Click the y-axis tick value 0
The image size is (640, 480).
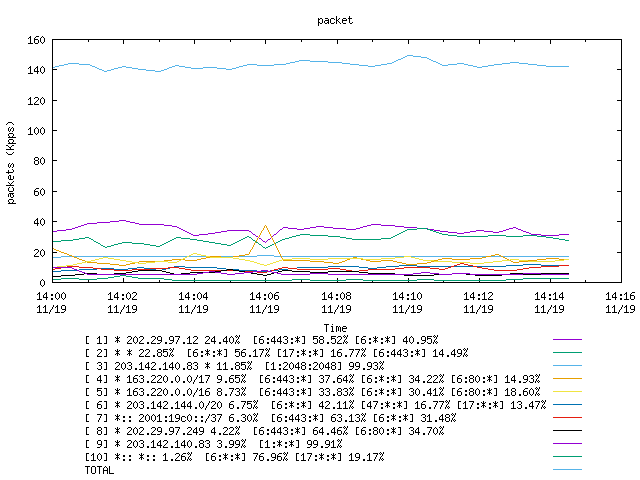coord(42,283)
